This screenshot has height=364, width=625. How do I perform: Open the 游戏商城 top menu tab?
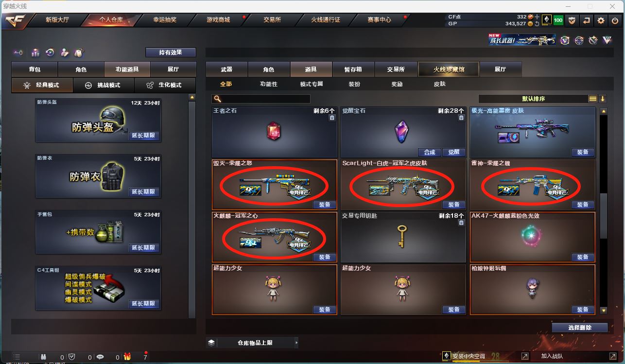pyautogui.click(x=218, y=20)
